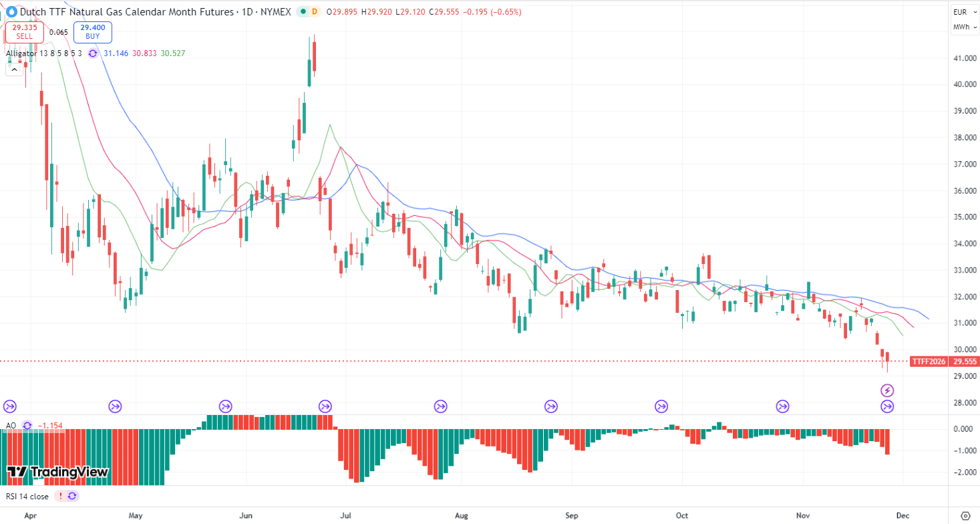Click the red SELL 29.335 button
Viewport: 980px width, 524px height.
point(25,32)
